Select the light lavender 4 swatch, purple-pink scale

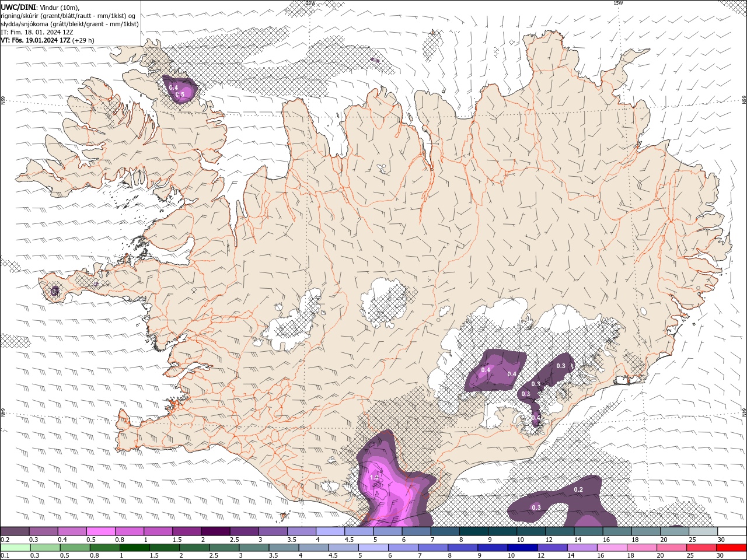click(330, 531)
